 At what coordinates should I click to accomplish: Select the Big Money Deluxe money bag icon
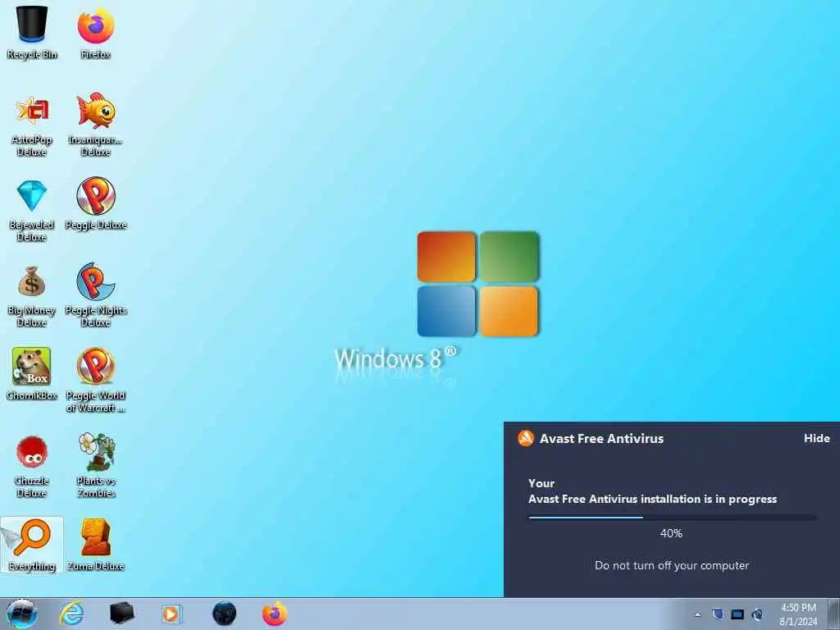[x=32, y=295]
